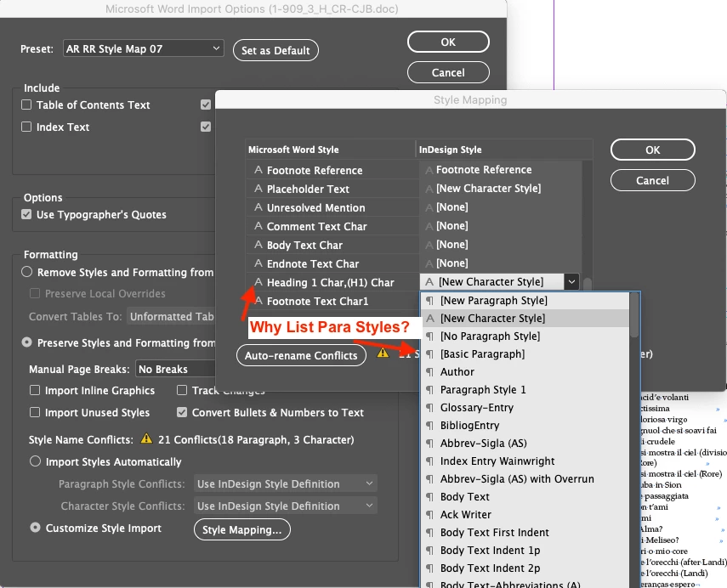The width and height of the screenshot is (727, 588).
Task: Click the warning icon beside Style Name Conflicts
Action: pyautogui.click(x=146, y=438)
